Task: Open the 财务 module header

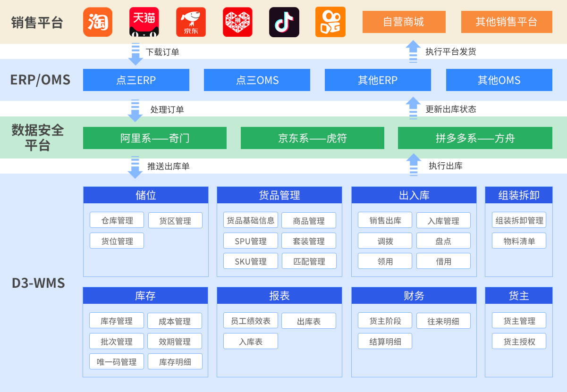Action: [414, 296]
